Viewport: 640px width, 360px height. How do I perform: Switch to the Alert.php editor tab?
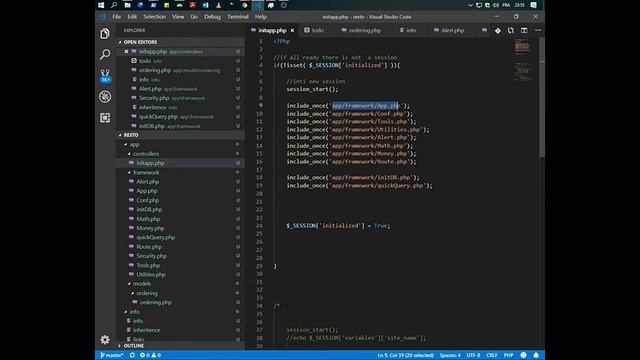tap(452, 31)
